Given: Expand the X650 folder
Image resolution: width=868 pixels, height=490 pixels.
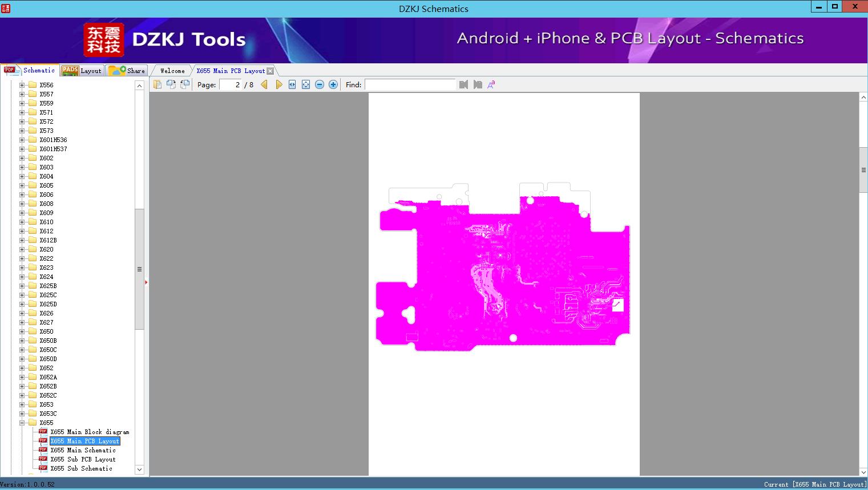Looking at the screenshot, I should [22, 331].
